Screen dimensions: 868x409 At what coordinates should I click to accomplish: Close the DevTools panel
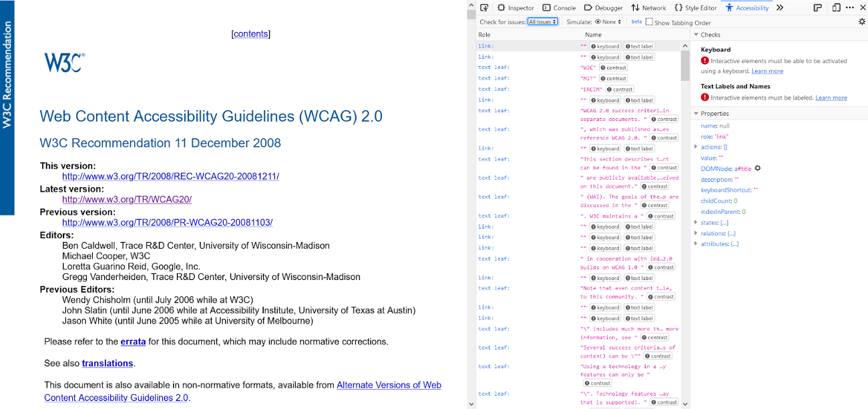(x=862, y=8)
